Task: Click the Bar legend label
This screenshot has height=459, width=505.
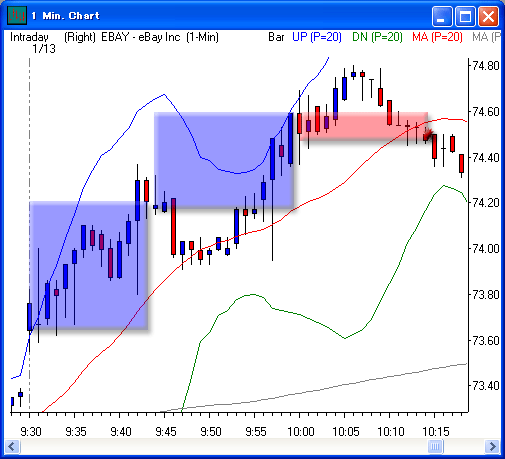Action: coord(276,37)
